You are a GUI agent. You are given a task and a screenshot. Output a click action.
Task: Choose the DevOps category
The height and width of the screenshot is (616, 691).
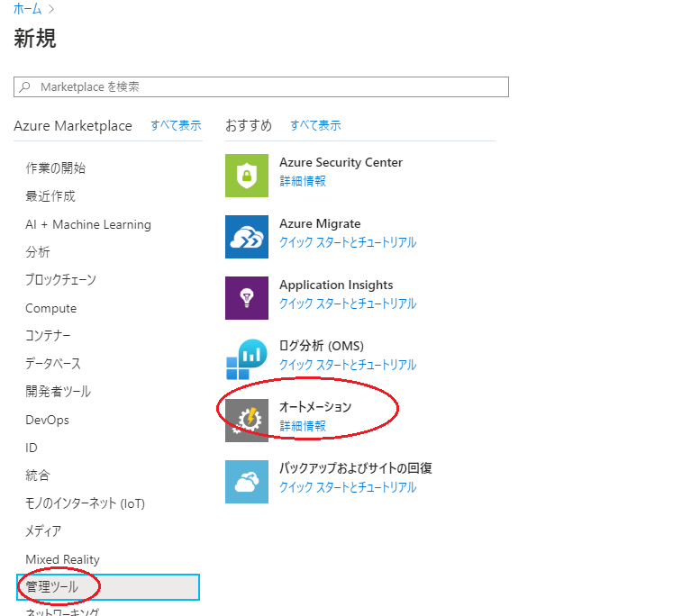point(47,420)
